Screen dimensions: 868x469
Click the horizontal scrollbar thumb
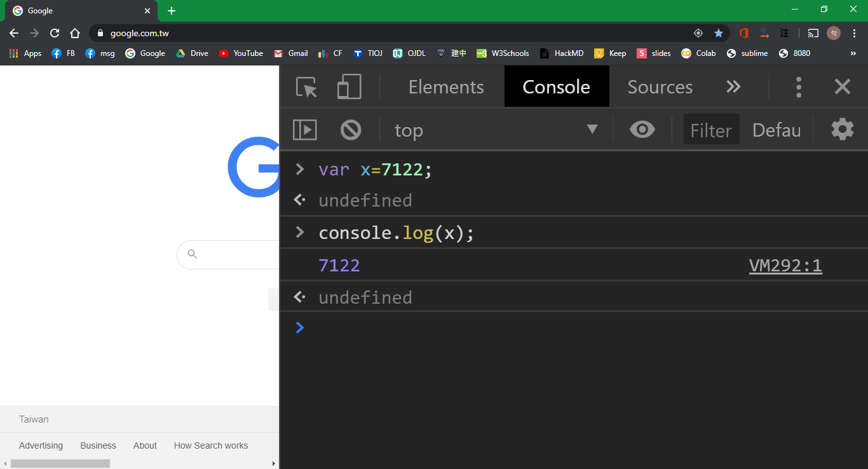click(60, 464)
